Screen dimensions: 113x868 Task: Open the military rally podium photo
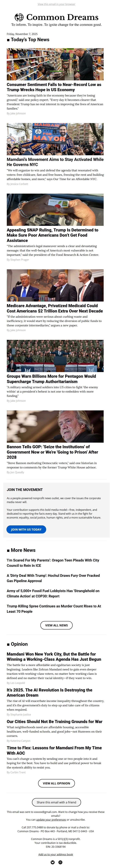[x=55, y=355]
